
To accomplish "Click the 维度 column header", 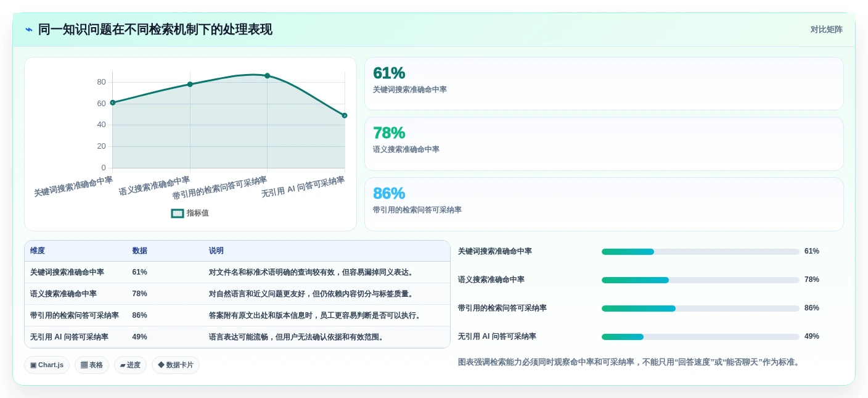I will click(x=38, y=251).
